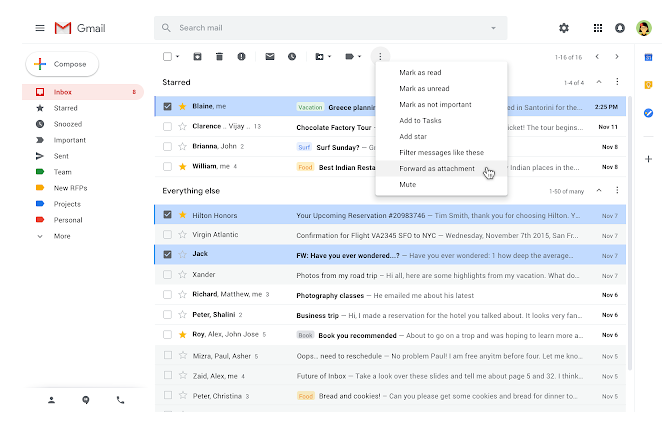Select the Chocolate Factory Tour message checkbox
Image resolution: width=667 pixels, height=422 pixels.
tap(168, 126)
